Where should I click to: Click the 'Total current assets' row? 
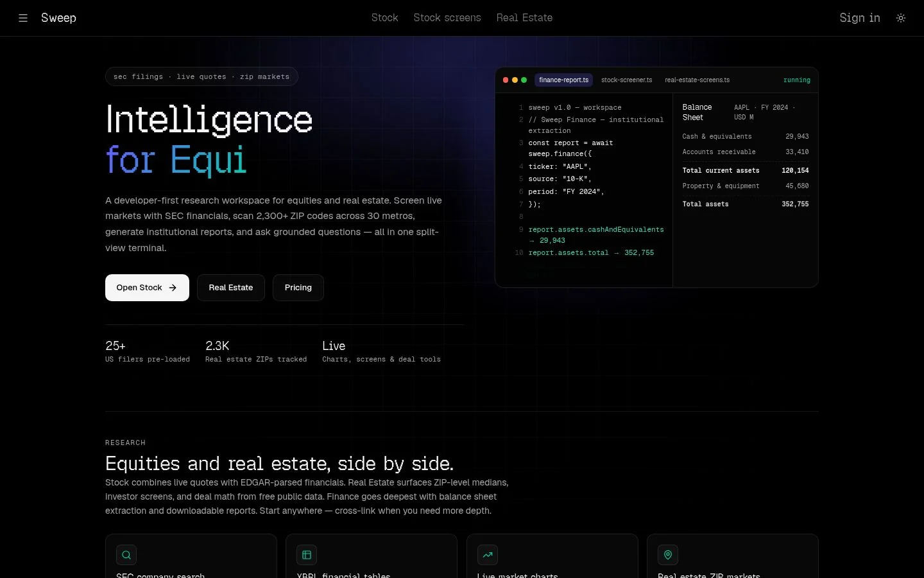746,171
